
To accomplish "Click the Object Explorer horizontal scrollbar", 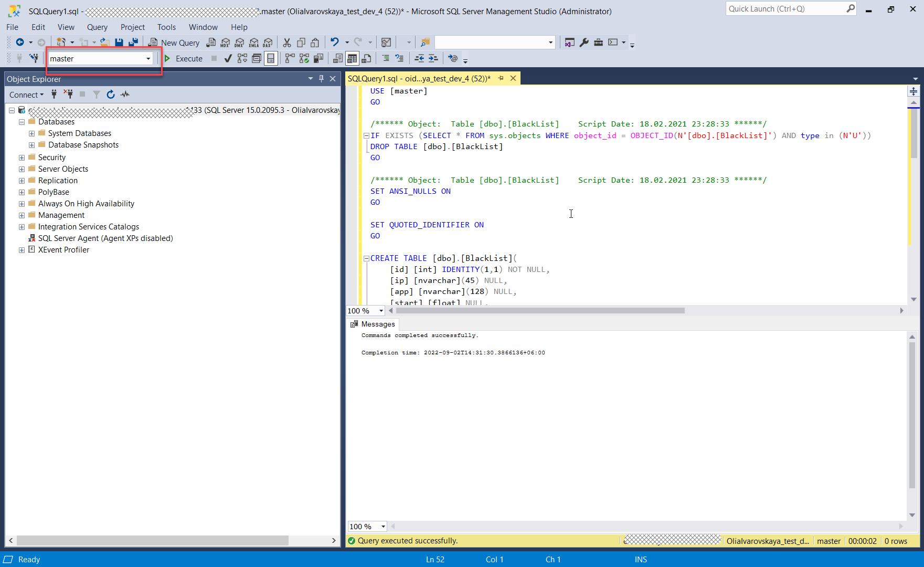I will pos(153,540).
